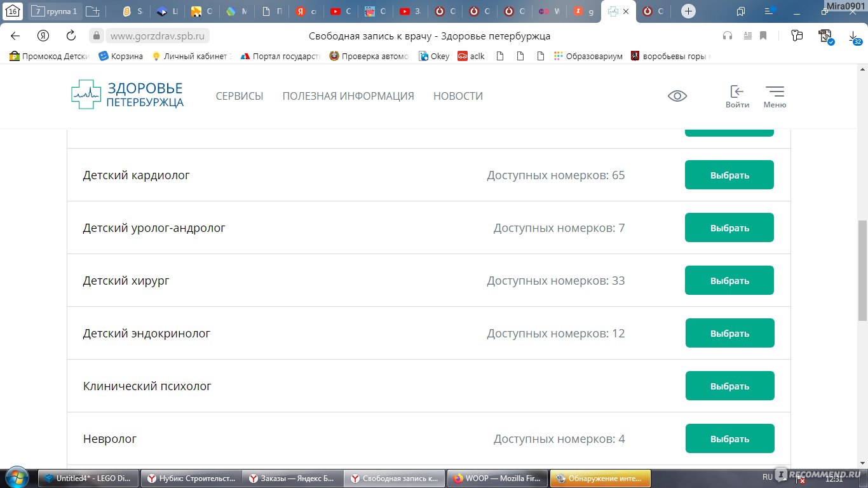
Task: Click the RU language indicator in the tray
Action: click(x=767, y=477)
